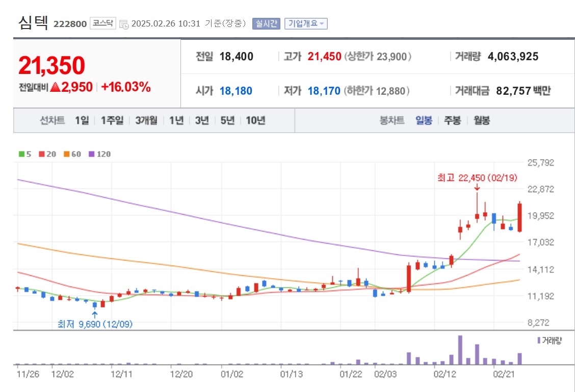Select the 1주일 line chart tab

(112, 120)
